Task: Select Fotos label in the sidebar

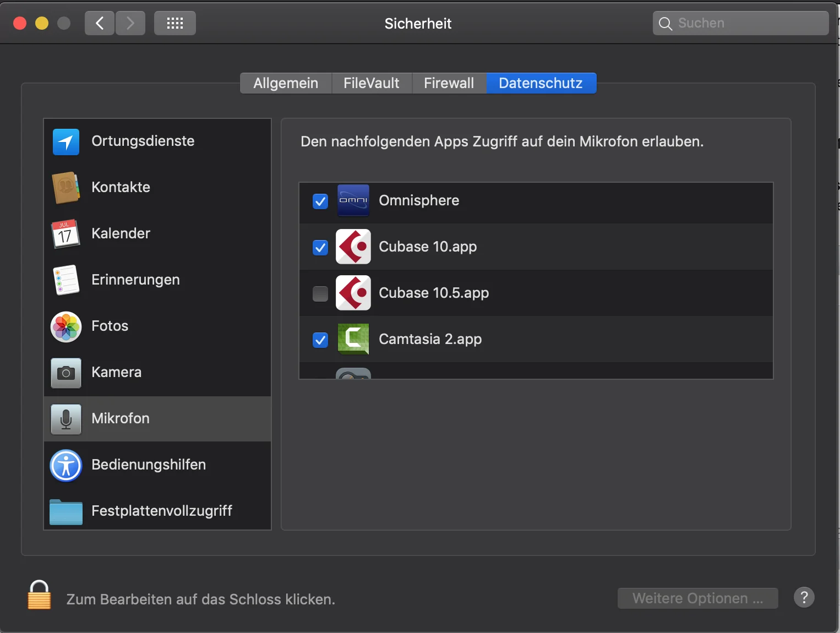Action: click(110, 326)
